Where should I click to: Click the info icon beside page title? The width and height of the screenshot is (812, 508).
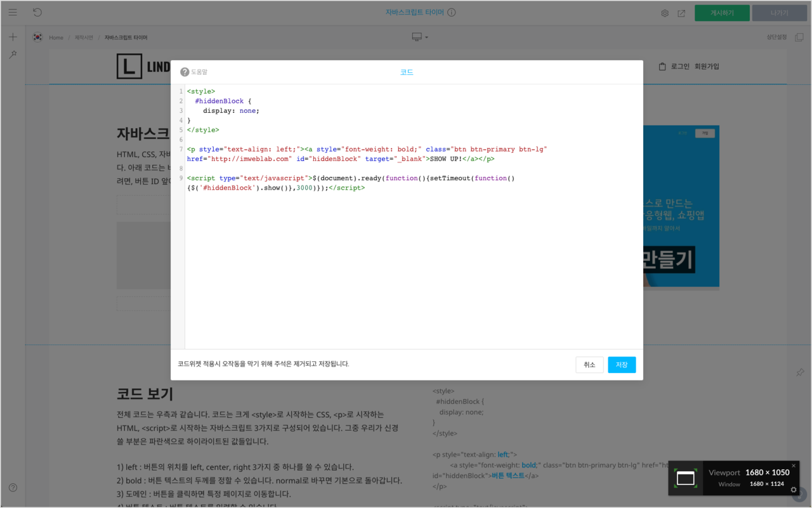pyautogui.click(x=452, y=12)
